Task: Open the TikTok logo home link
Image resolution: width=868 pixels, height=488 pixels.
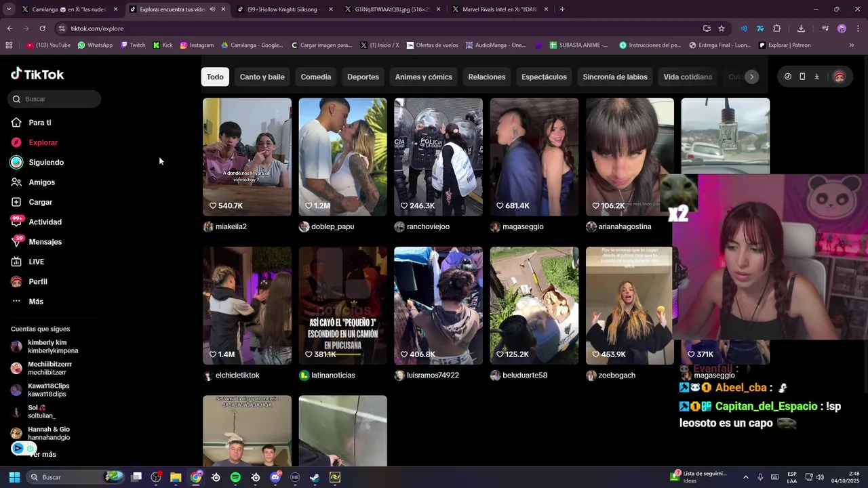Action: (37, 75)
